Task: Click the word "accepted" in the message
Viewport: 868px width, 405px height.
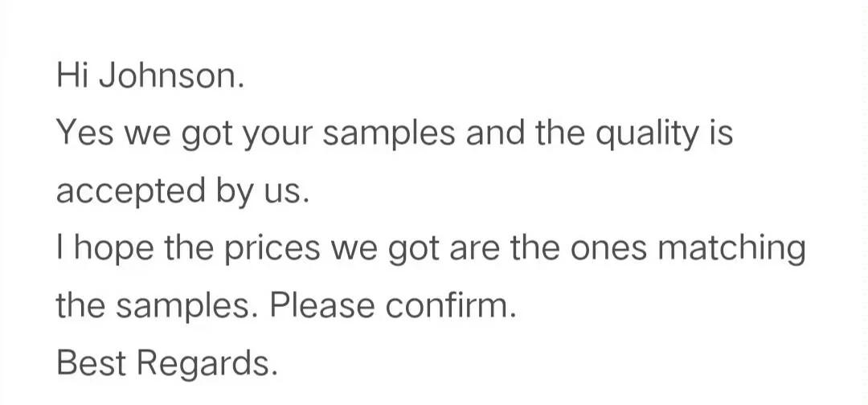Action: click(119, 191)
